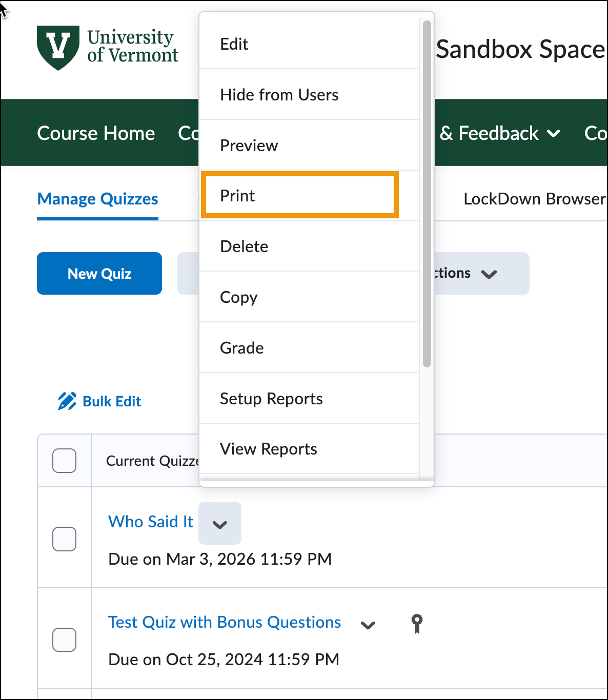608x700 pixels.
Task: Collapse the Who Said It actions chevron
Action: (x=220, y=524)
